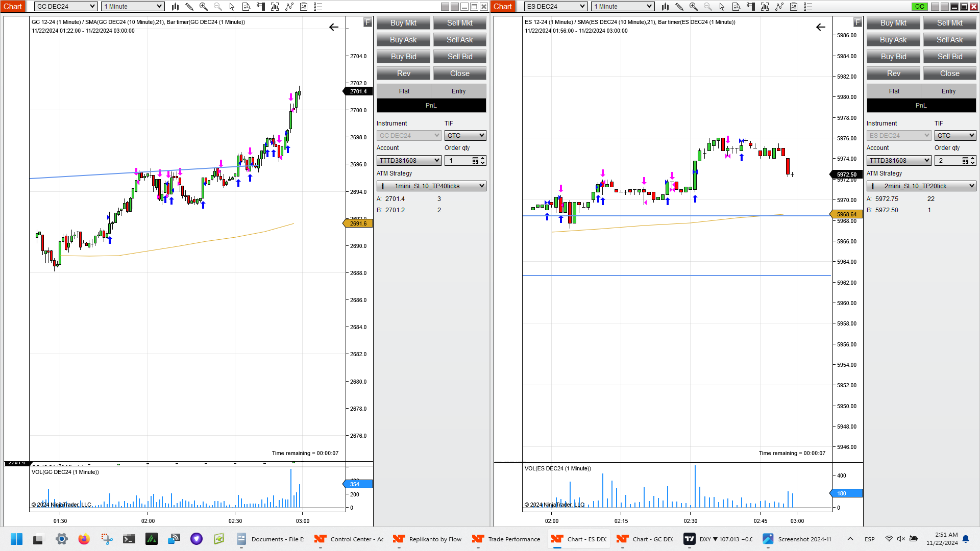Toggle green OC indicator on ES window
The height and width of the screenshot is (551, 980).
click(919, 7)
